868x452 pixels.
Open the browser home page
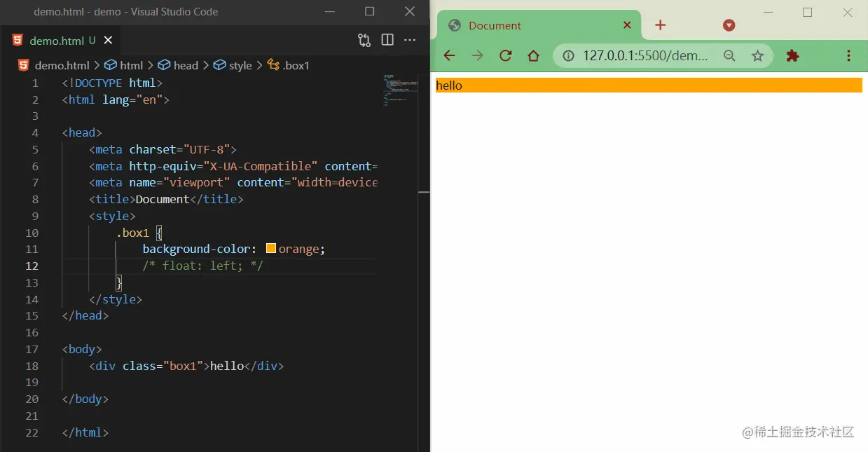point(533,56)
